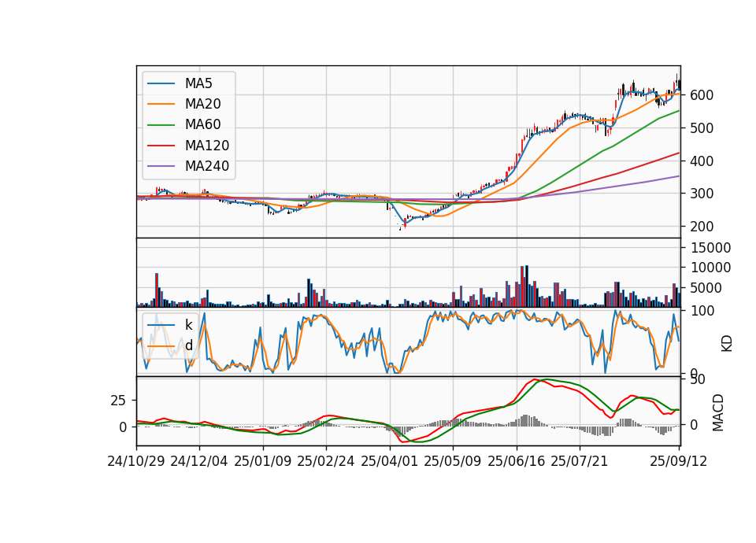The height and width of the screenshot is (543, 756).
Task: Click the 300 price axis tick
Action: tap(702, 194)
